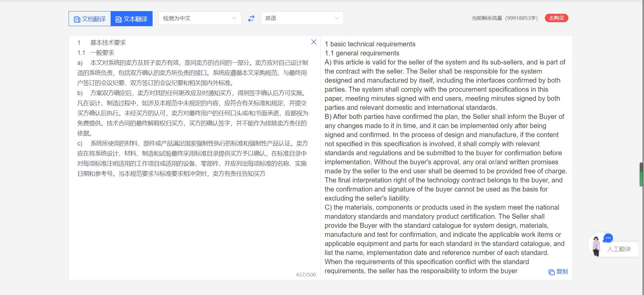Open the target language dropdown 英语
This screenshot has width=644, height=295.
click(x=302, y=18)
